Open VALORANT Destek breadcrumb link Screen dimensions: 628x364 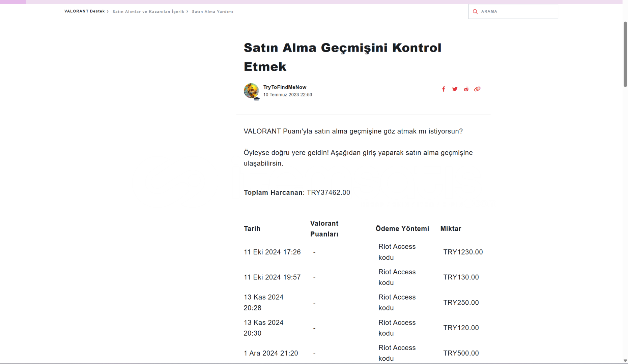[x=85, y=11]
